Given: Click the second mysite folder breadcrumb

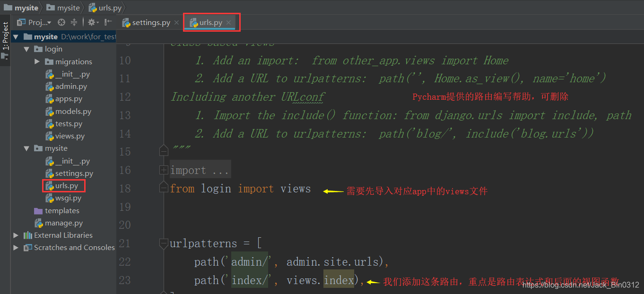Looking at the screenshot, I should (63, 8).
